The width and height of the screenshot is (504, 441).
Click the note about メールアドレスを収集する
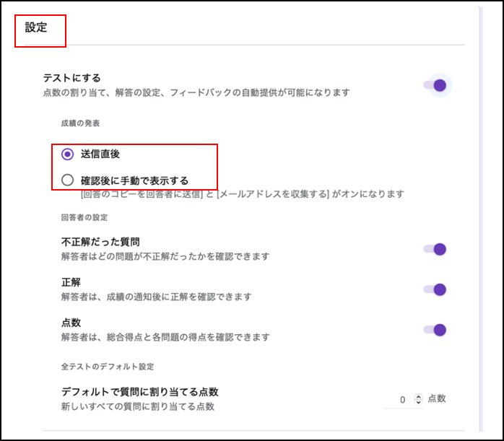(243, 194)
